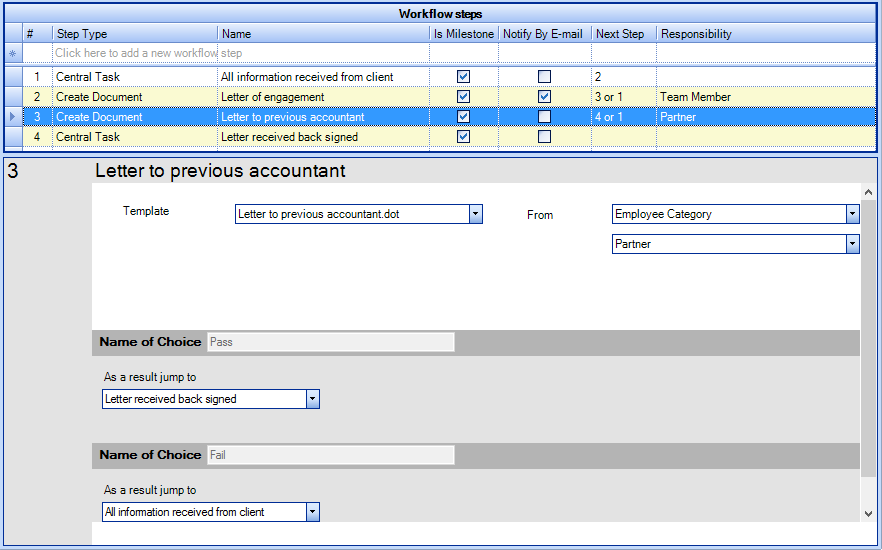This screenshot has width=882, height=550.
Task: Click the Next Step cell showing 2
Action: pos(624,76)
